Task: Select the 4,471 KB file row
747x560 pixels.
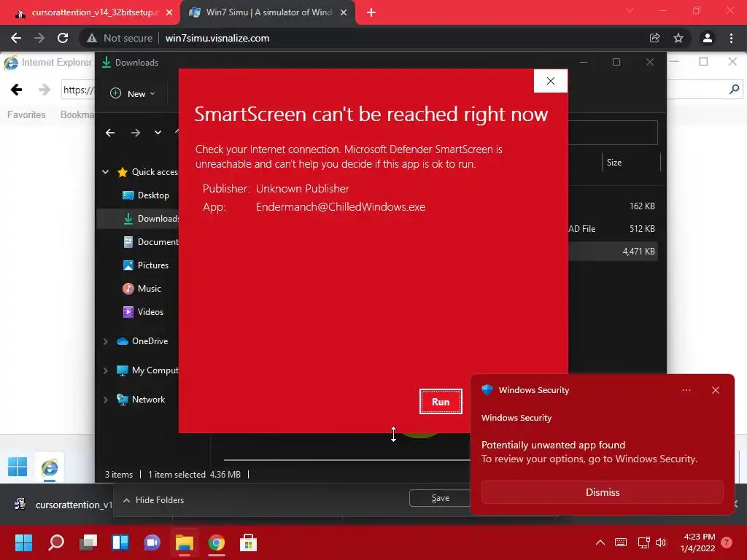Action: pyautogui.click(x=613, y=252)
